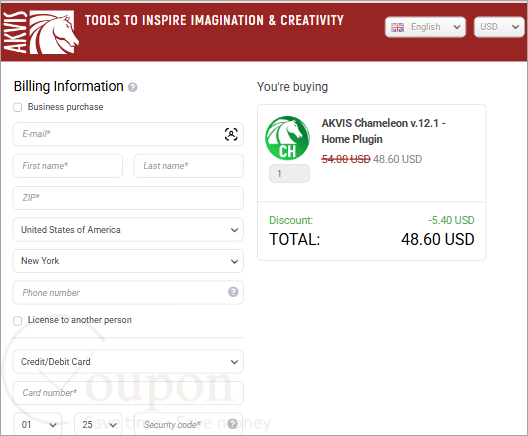Screen dimensions: 528x436
Task: Open the expiry month 01 dropdown
Action: point(38,424)
